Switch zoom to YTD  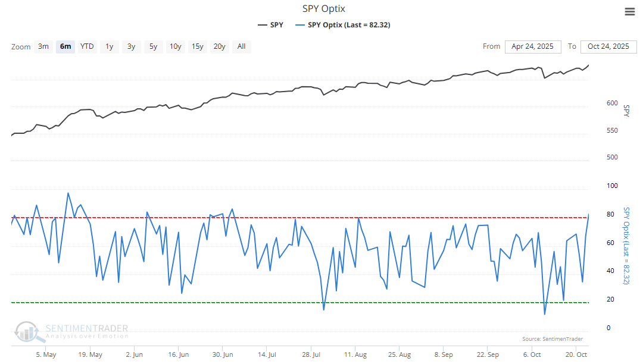click(87, 46)
